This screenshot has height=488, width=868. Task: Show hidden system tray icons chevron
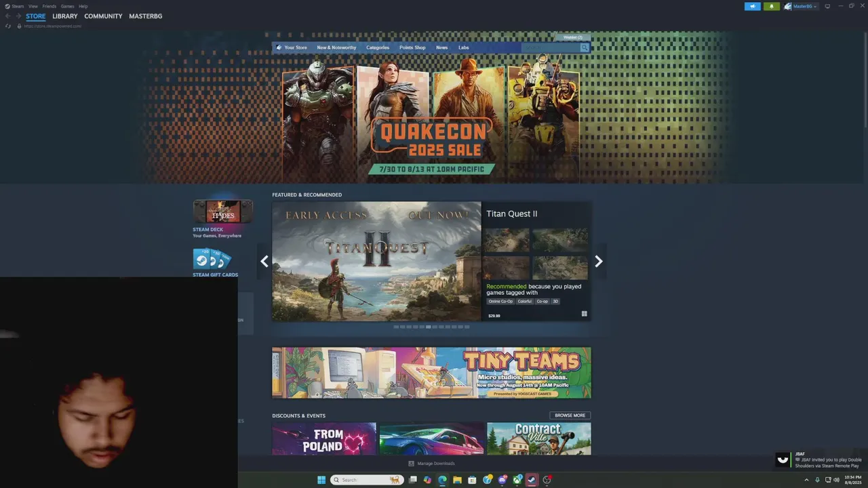806,480
